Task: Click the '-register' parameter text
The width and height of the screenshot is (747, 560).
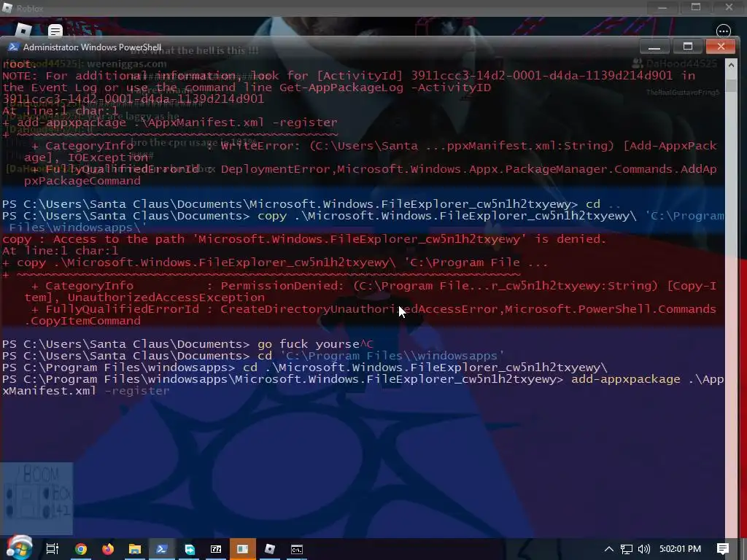Action: [136, 391]
